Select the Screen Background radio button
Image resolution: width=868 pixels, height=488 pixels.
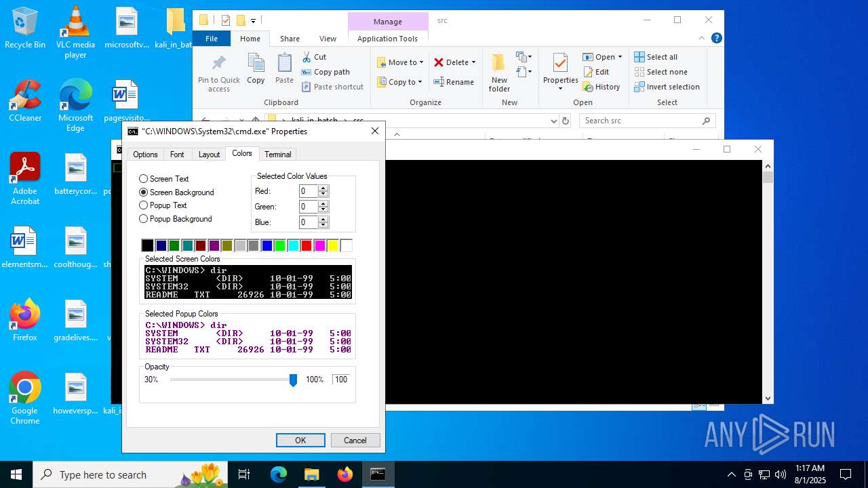pyautogui.click(x=176, y=192)
